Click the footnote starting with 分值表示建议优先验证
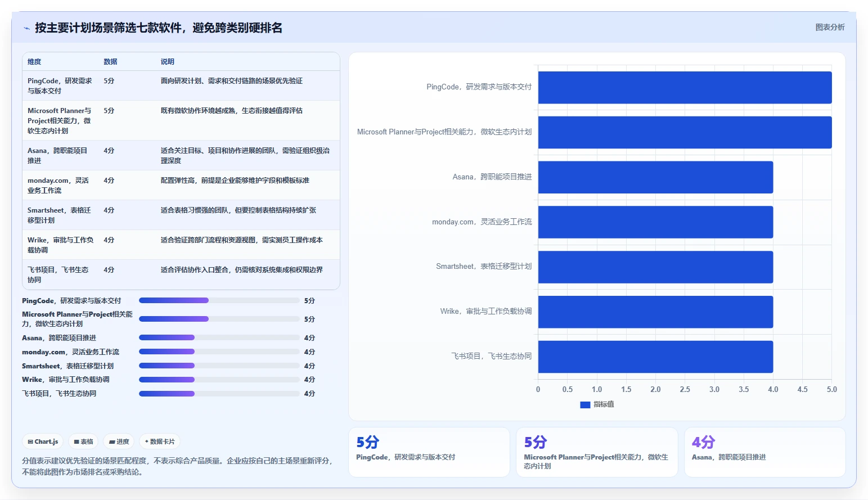Image resolution: width=868 pixels, height=500 pixels. 177,466
